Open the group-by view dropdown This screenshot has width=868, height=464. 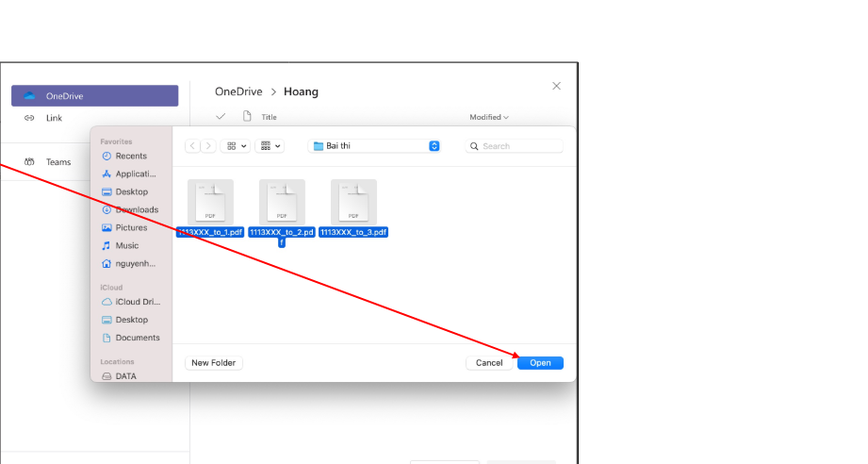[x=270, y=145]
